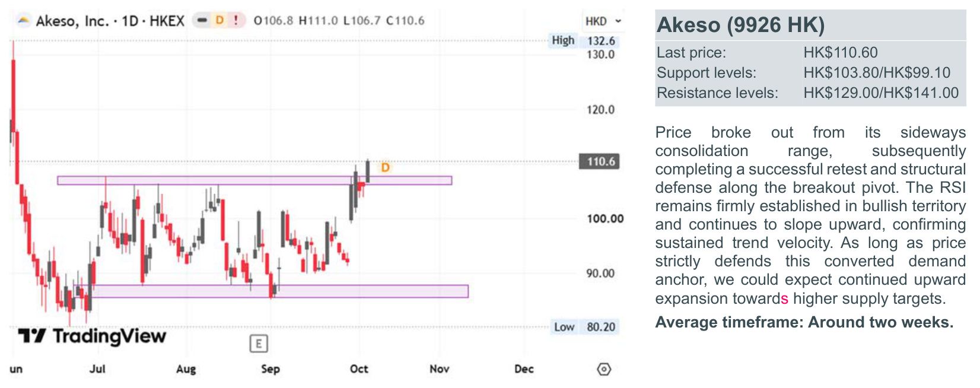Click the orange D badge in the status pill
Screen dimensions: 980x388
[x=219, y=20]
